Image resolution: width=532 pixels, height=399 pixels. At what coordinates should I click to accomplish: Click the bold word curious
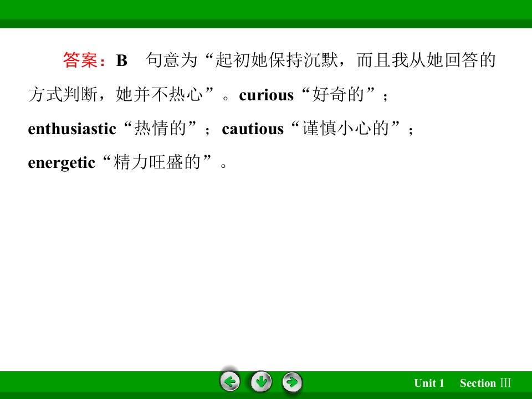point(267,95)
